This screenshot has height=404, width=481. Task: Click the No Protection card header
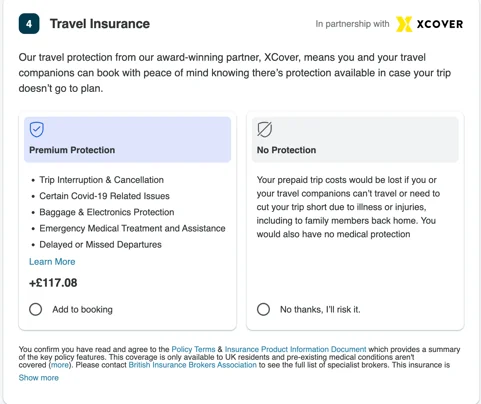[x=355, y=139]
